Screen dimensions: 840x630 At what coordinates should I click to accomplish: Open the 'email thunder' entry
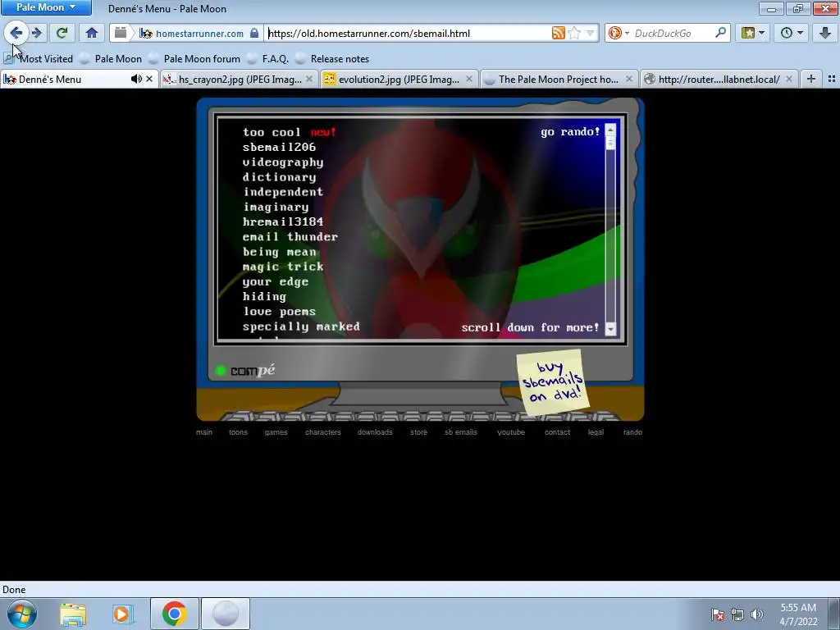tap(290, 236)
